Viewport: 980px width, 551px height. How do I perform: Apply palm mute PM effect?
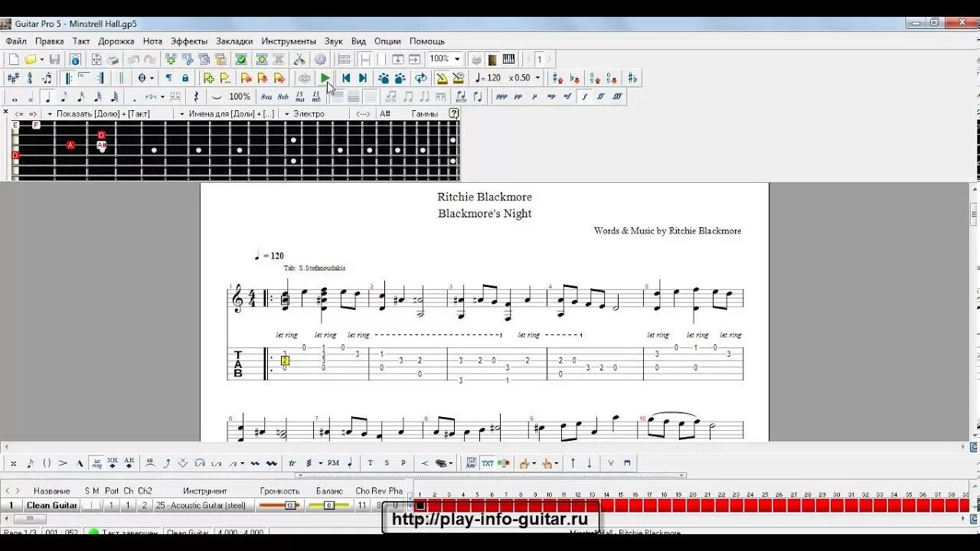[333, 463]
